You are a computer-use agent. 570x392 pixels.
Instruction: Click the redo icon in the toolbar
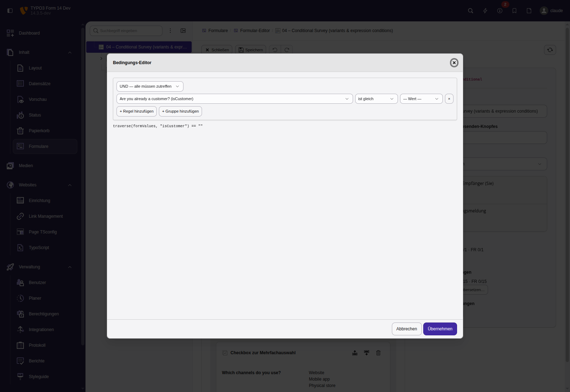click(x=287, y=50)
